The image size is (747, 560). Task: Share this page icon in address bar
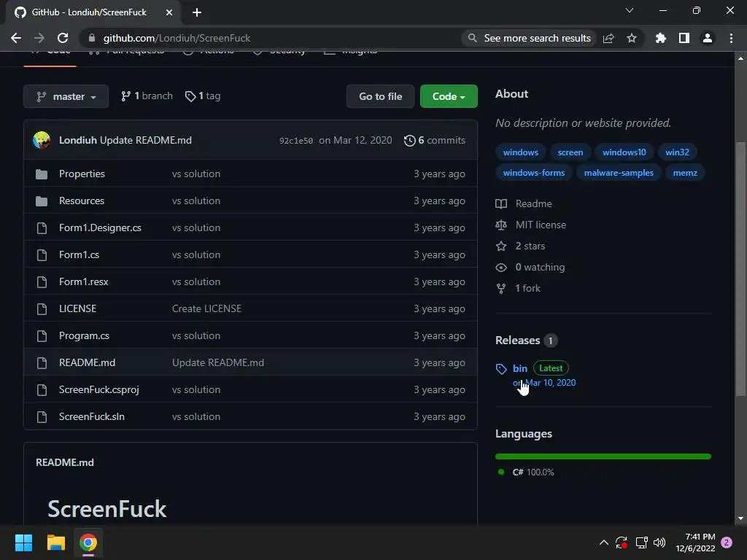[608, 38]
